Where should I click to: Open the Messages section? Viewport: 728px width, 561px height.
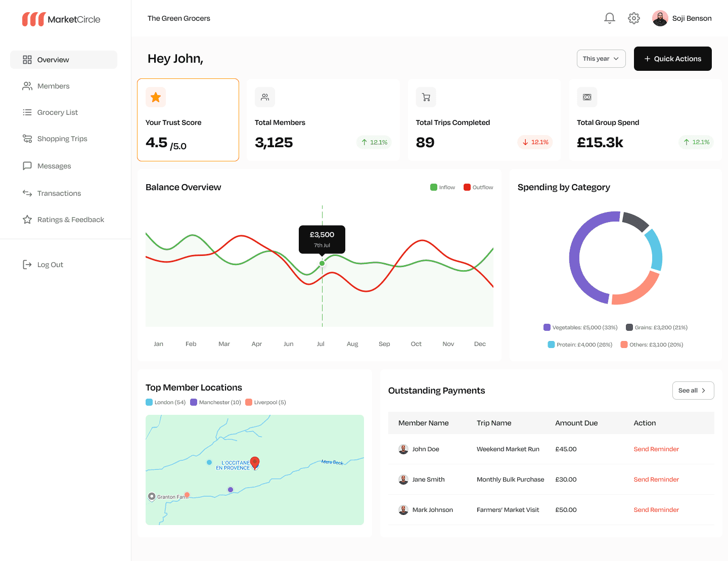64,166
